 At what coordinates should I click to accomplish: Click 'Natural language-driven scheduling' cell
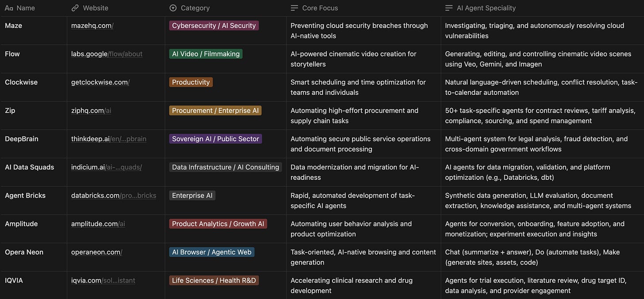542,87
